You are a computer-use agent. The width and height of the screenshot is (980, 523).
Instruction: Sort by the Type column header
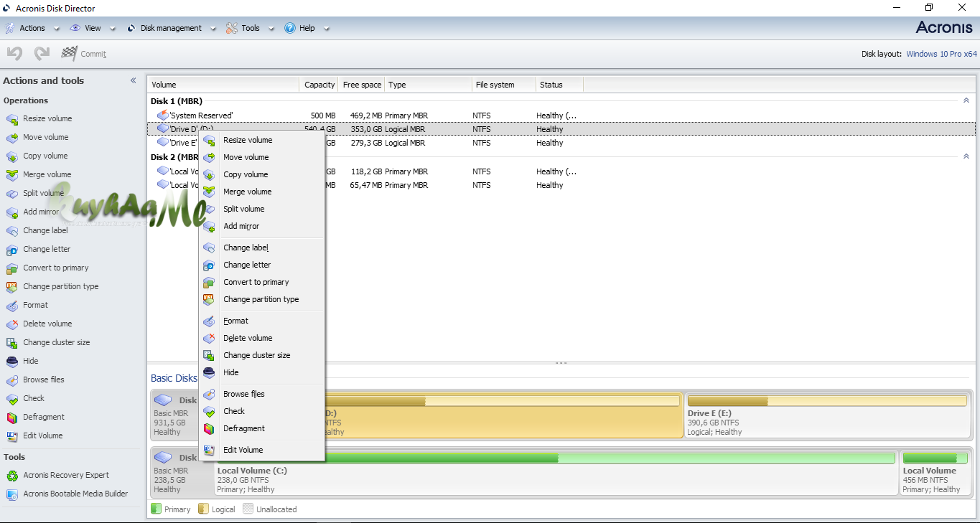(x=428, y=85)
